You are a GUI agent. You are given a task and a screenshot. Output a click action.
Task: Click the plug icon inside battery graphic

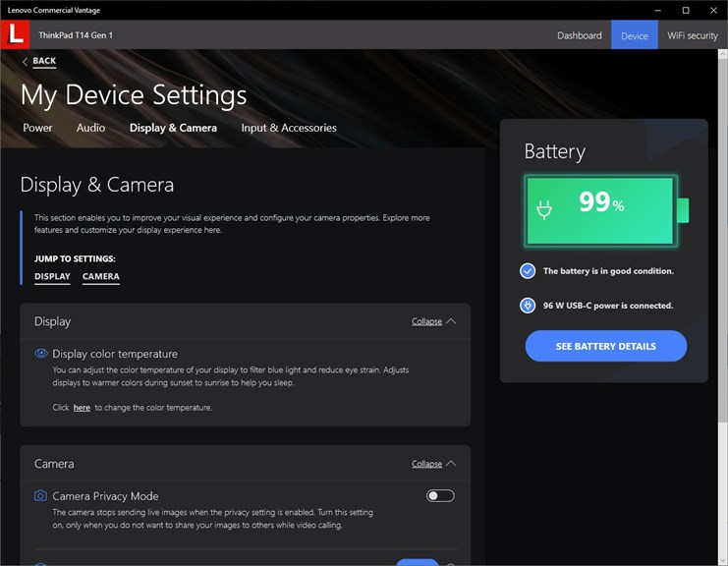click(544, 209)
